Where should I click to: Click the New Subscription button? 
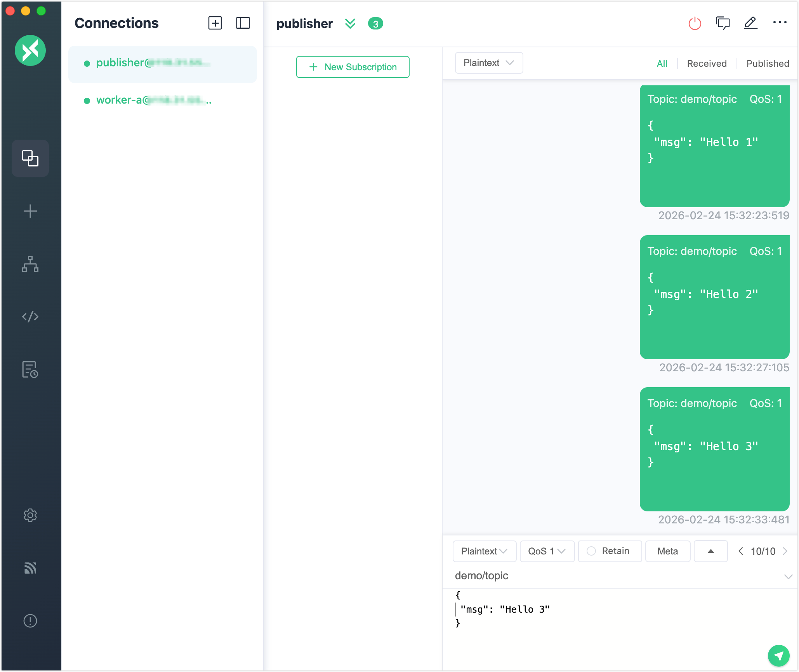click(x=353, y=67)
